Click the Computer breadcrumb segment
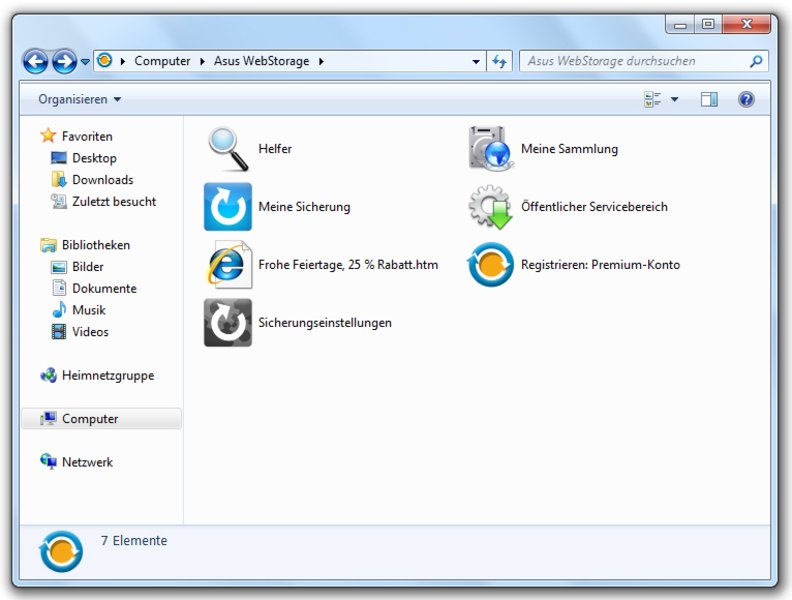The width and height of the screenshot is (792, 600). click(162, 61)
